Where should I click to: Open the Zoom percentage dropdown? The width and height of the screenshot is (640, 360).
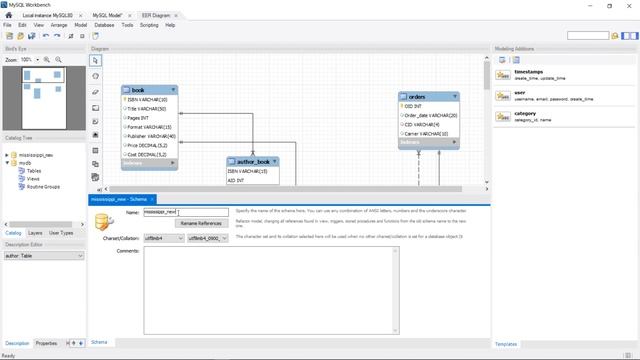pos(38,60)
